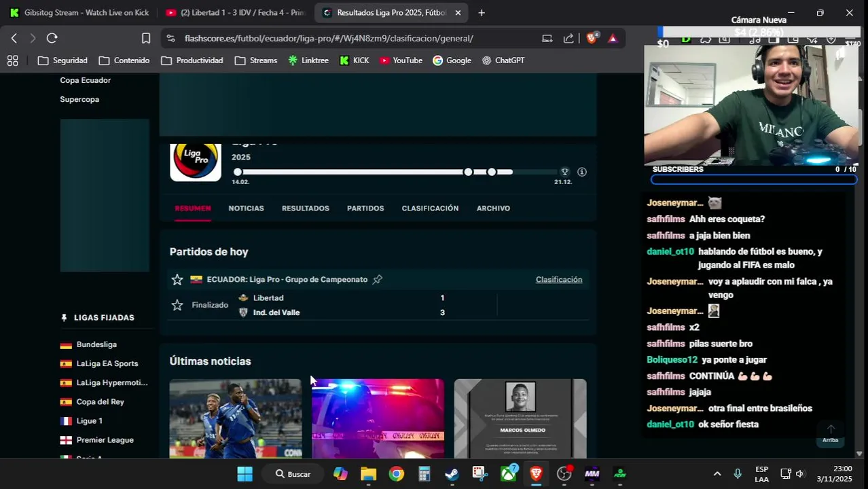
Task: Click the third marker on the season timeline
Action: tap(492, 172)
